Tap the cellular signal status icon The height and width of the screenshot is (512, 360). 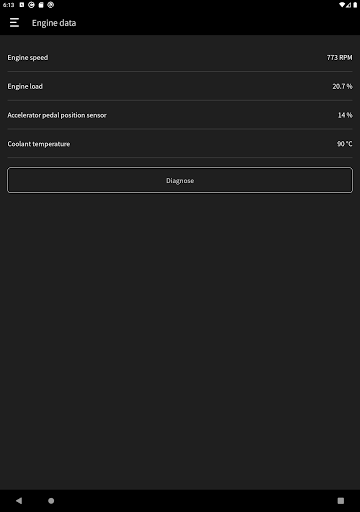tap(348, 5)
